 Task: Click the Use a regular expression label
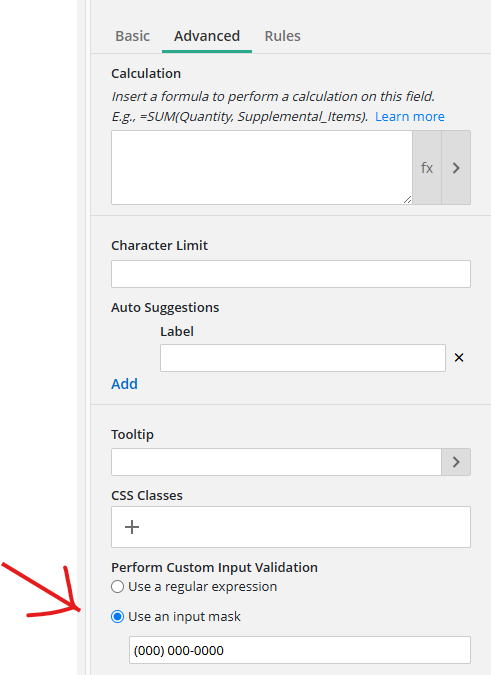coord(203,586)
